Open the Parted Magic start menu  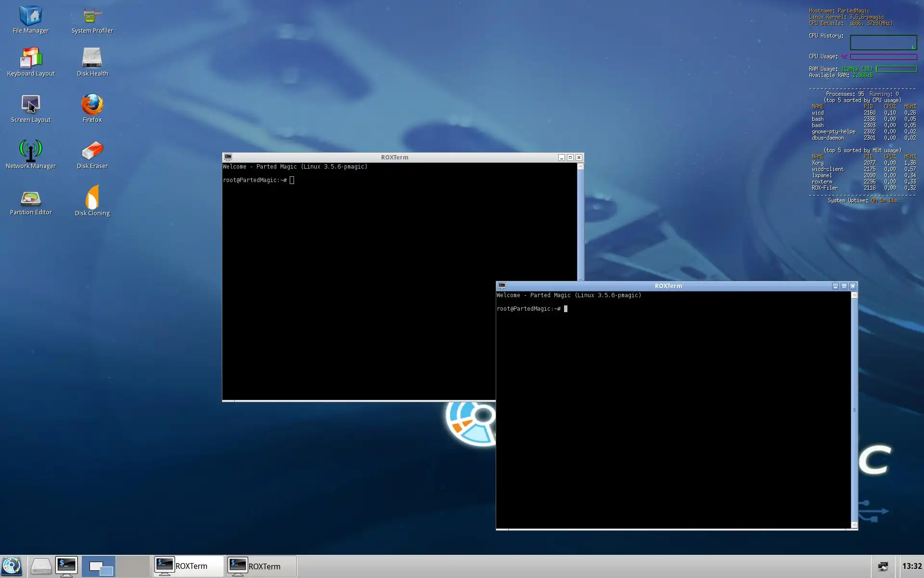pos(12,566)
